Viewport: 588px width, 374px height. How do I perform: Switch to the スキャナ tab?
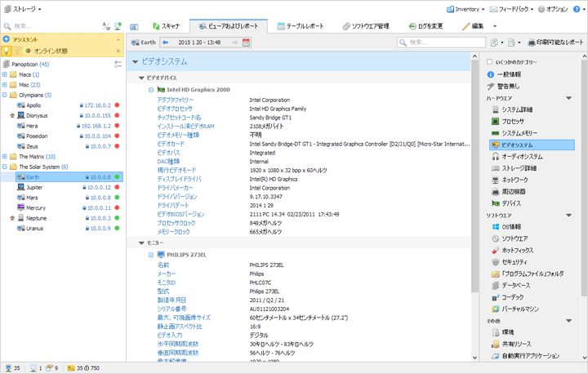point(163,26)
